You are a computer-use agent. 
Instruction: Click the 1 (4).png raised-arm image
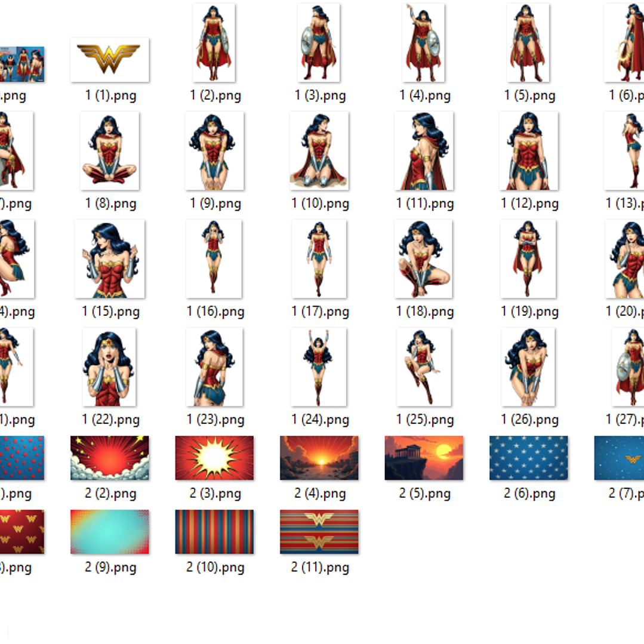[x=424, y=42]
